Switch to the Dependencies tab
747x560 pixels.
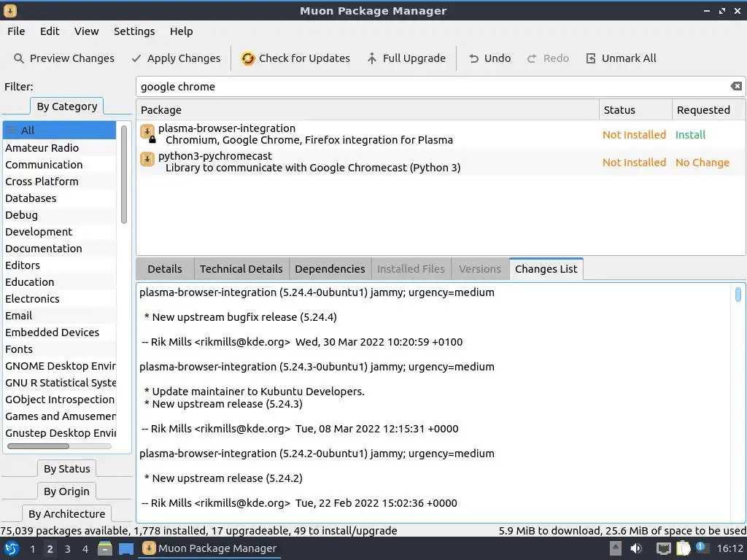click(x=330, y=268)
